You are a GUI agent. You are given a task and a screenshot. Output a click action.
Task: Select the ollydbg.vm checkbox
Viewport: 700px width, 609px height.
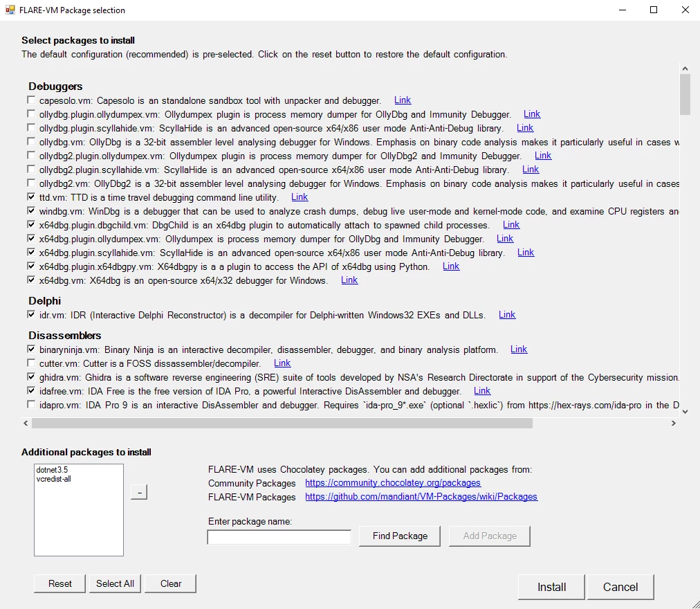(31, 142)
